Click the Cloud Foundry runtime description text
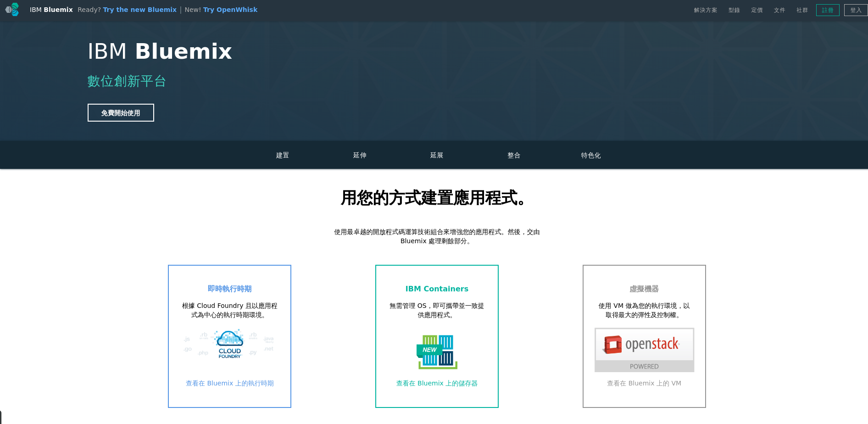This screenshot has width=868, height=424. click(x=229, y=310)
